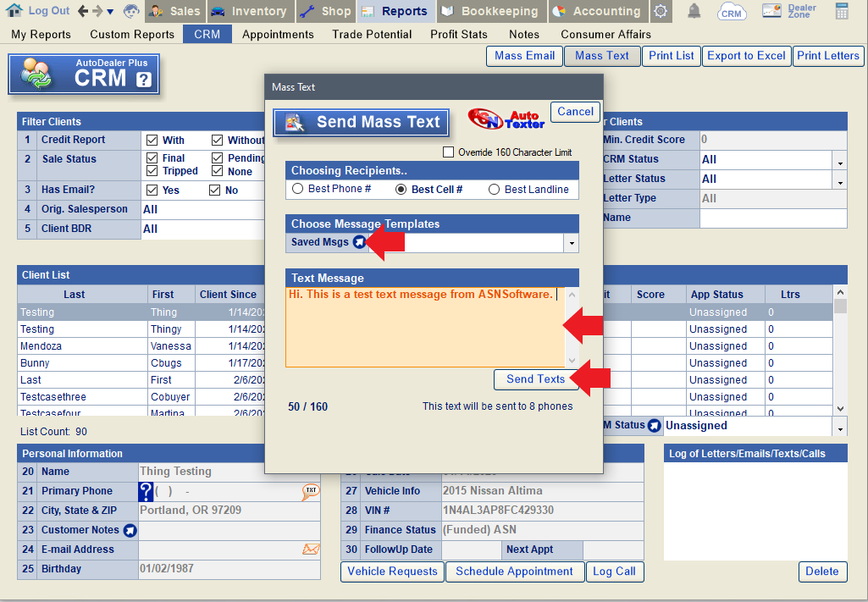Switch to the Consumer Affairs tab
868x602 pixels.
(x=605, y=35)
